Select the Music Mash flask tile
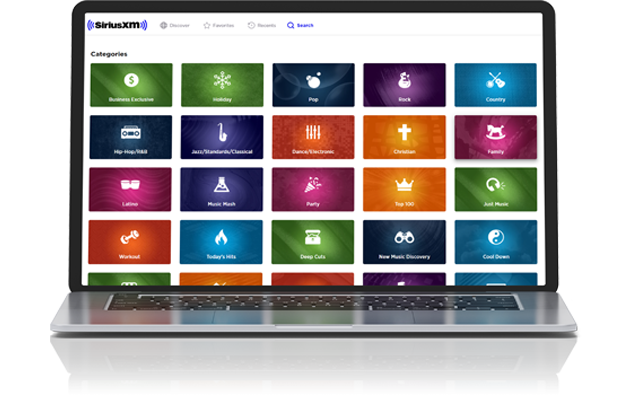The height and width of the screenshot is (405, 631). click(222, 189)
